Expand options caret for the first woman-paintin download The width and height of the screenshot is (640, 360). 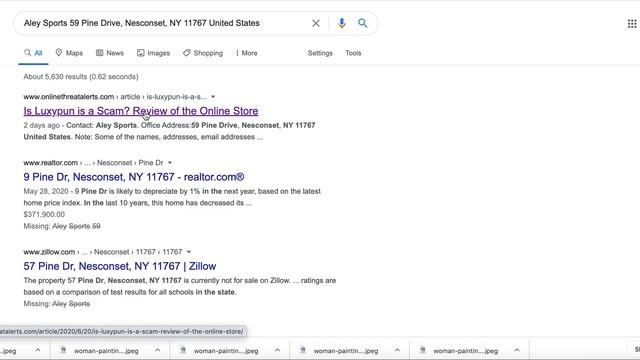point(158,350)
